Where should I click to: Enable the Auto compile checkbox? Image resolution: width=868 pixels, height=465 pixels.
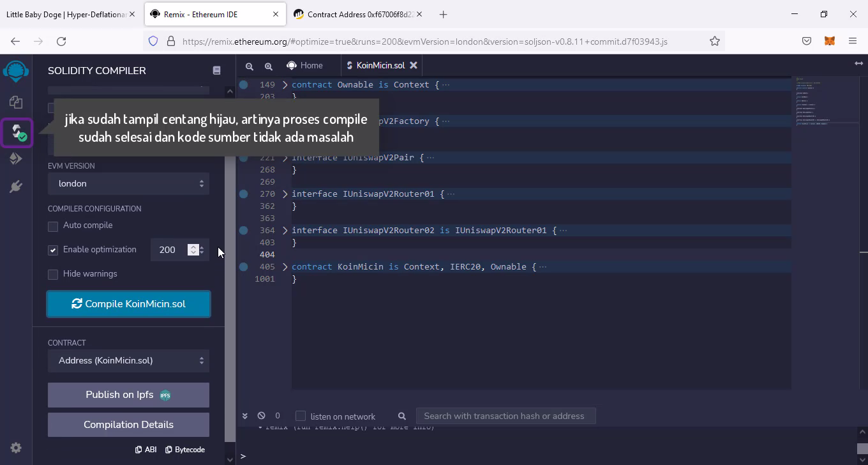point(53,226)
